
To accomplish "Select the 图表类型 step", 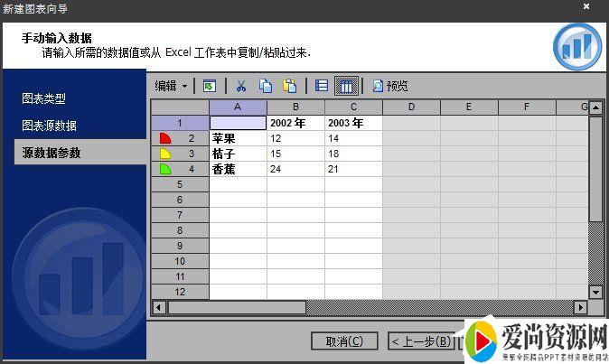I will 43,98.
